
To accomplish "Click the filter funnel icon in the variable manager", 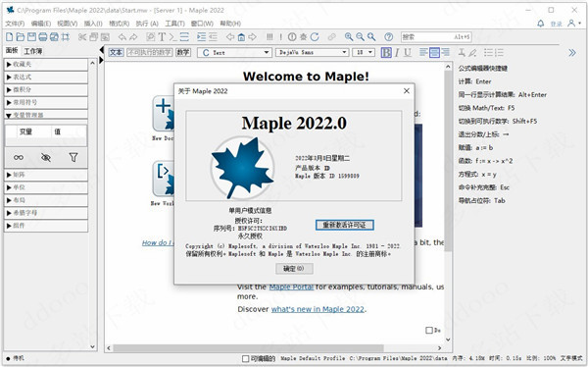I will pos(73,157).
